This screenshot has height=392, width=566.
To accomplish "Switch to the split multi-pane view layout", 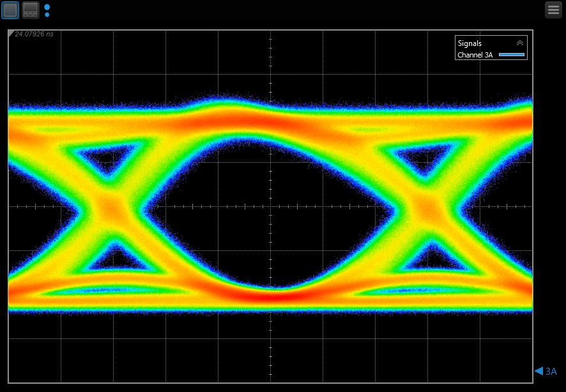I will coord(30,10).
